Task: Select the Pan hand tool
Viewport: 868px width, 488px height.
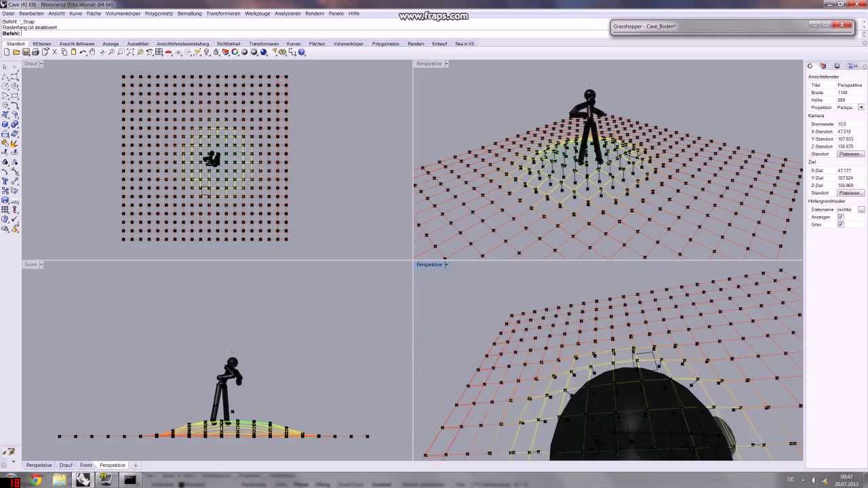Action: pos(92,52)
